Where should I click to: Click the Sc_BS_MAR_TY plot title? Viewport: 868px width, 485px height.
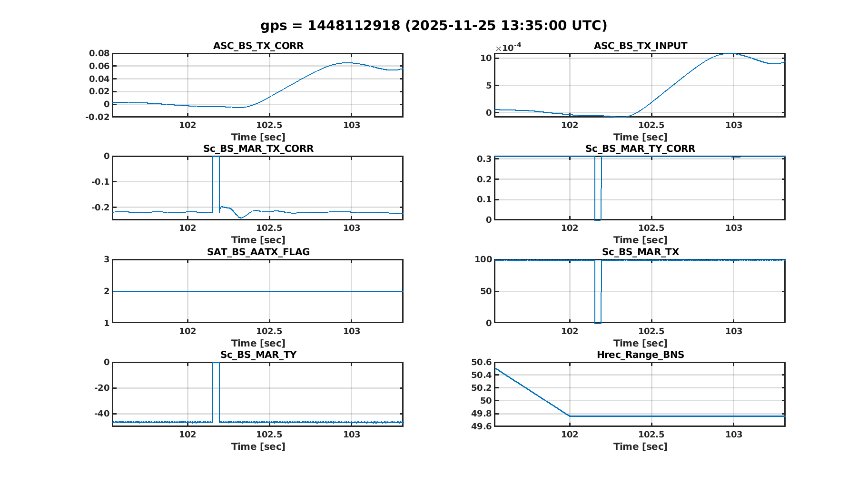pos(258,355)
